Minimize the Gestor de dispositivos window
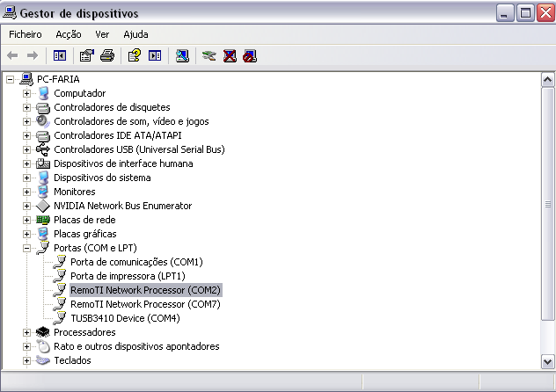This screenshot has width=556, height=392. 504,14
